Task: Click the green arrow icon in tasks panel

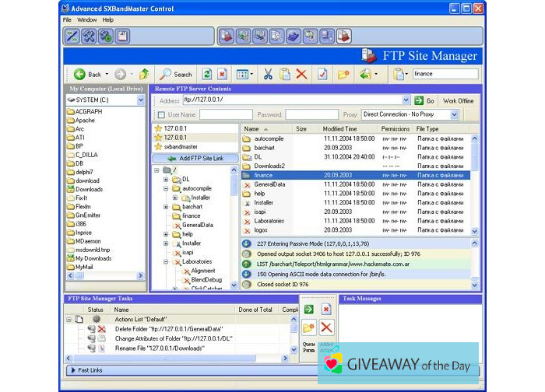Action: 309,310
